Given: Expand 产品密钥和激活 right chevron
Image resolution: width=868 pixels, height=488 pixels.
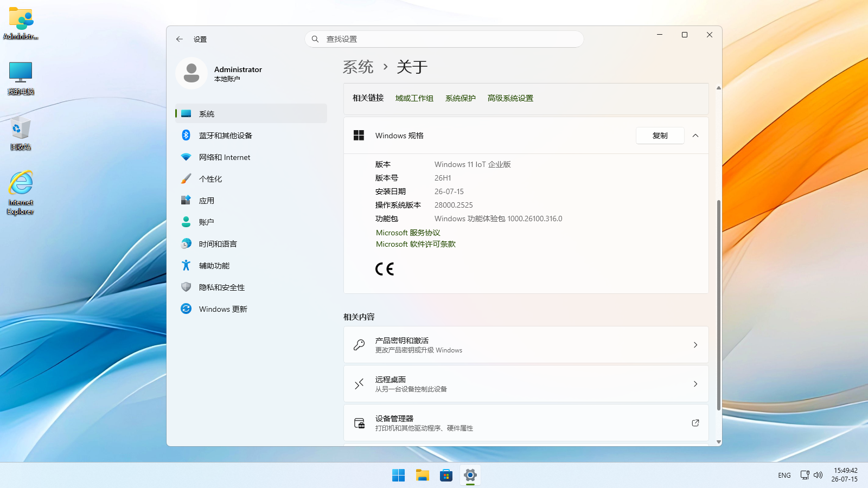Looking at the screenshot, I should 695,345.
